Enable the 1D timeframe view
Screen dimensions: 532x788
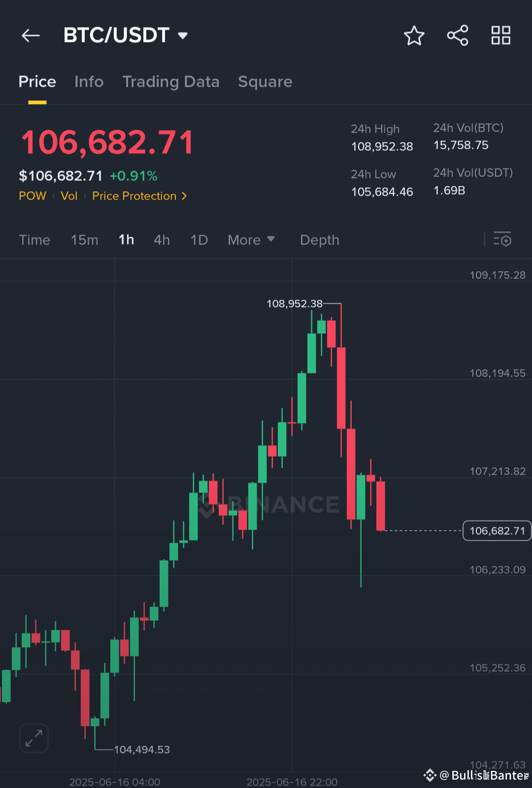point(199,240)
